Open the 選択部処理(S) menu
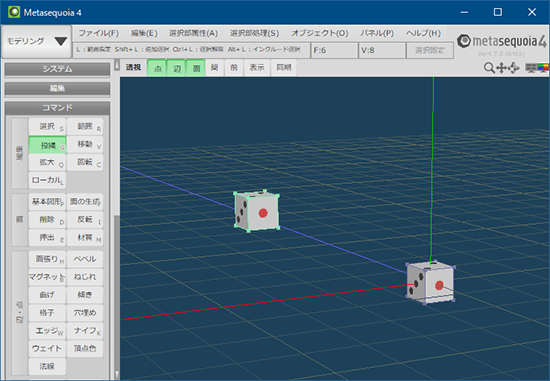Screen dimensions: 550x381 point(254,33)
